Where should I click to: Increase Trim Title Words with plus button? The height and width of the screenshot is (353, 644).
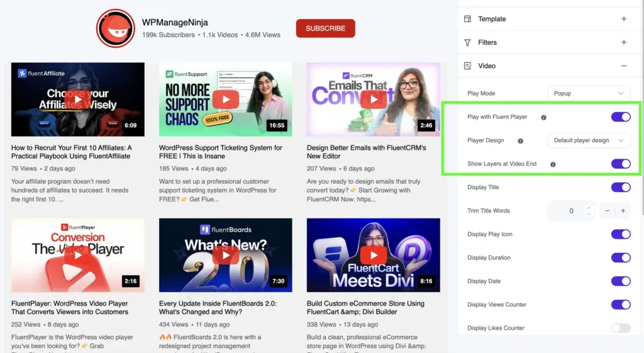[623, 210]
